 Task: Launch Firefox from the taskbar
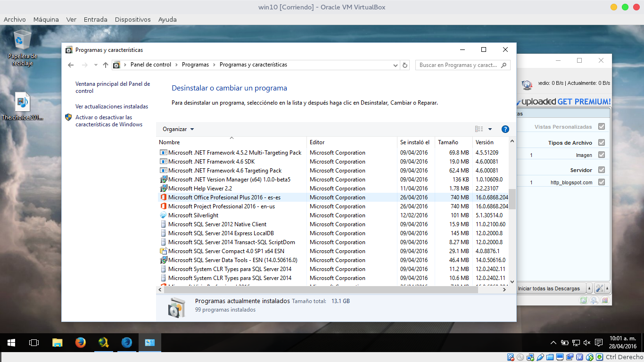pyautogui.click(x=80, y=343)
